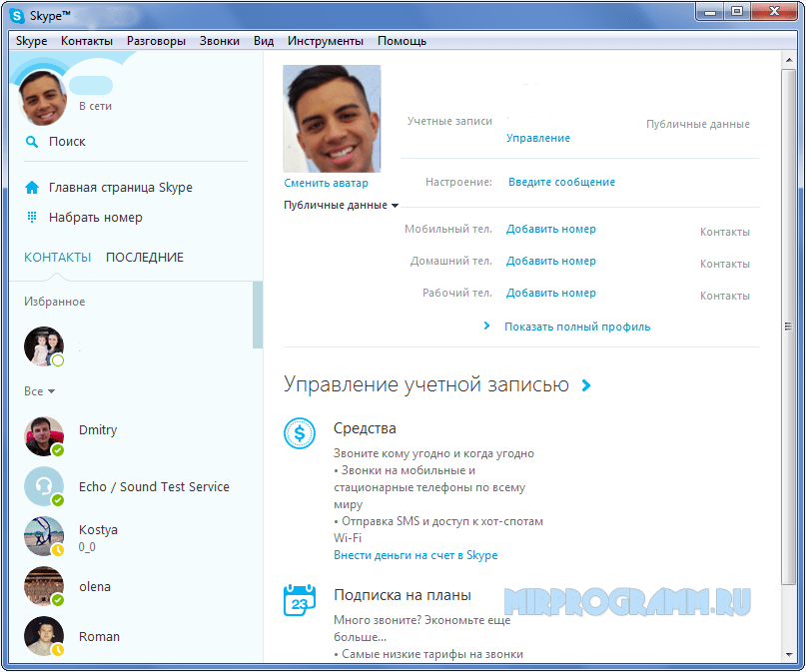Viewport: 806px width, 672px height.
Task: Click Внести деньги на счет в Skype link
Action: click(415, 555)
